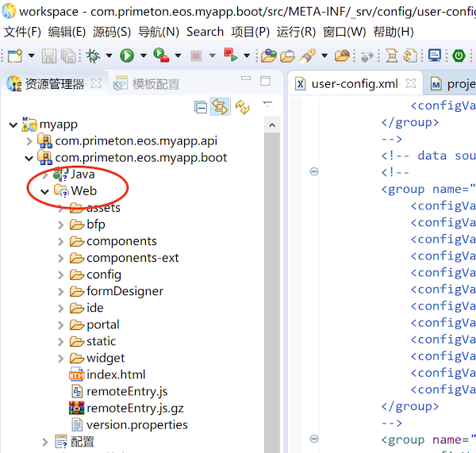
Task: Click the red Stop square icon
Action: click(196, 56)
